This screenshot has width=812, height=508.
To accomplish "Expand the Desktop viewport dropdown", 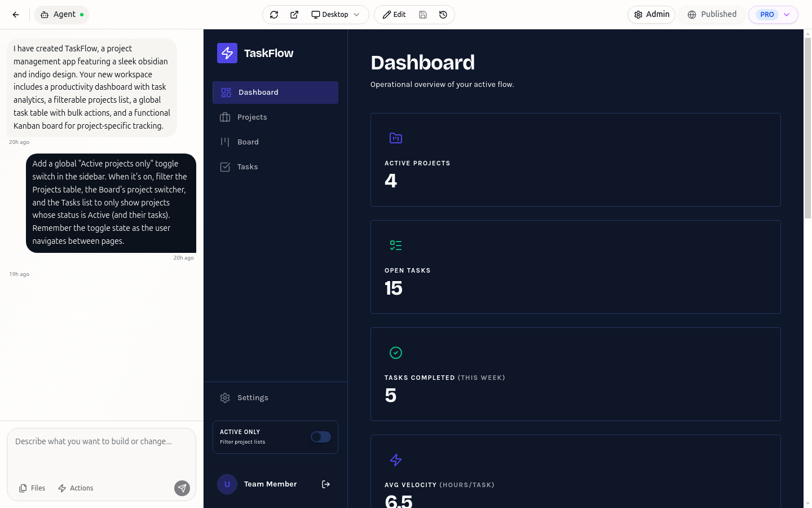I will coord(336,15).
